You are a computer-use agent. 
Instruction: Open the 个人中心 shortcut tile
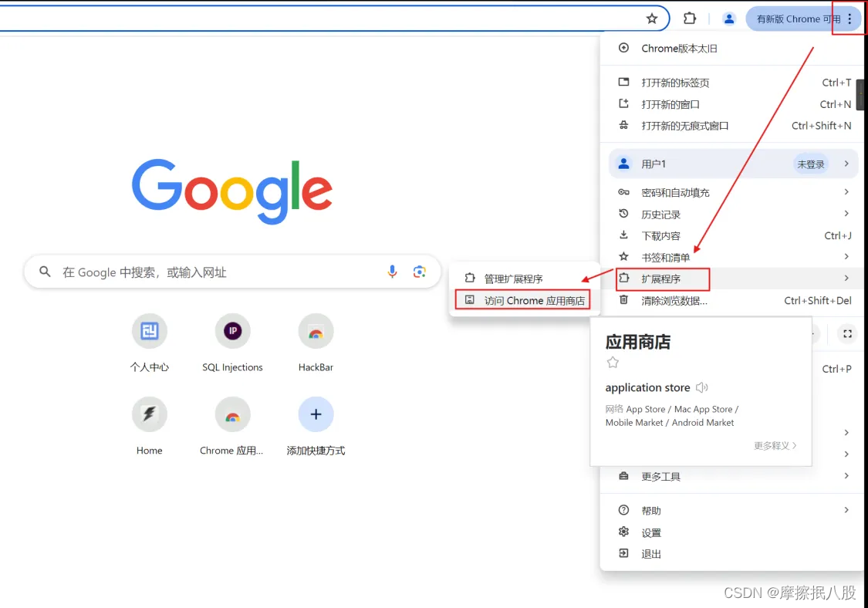click(150, 343)
